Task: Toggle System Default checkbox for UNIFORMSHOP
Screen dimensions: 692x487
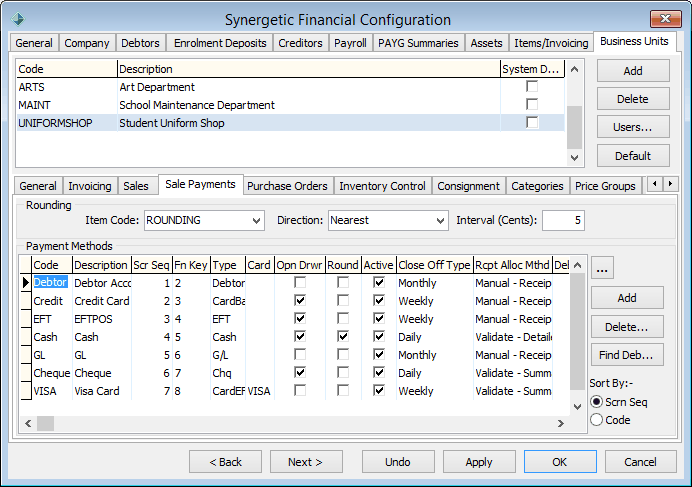Action: (532, 122)
